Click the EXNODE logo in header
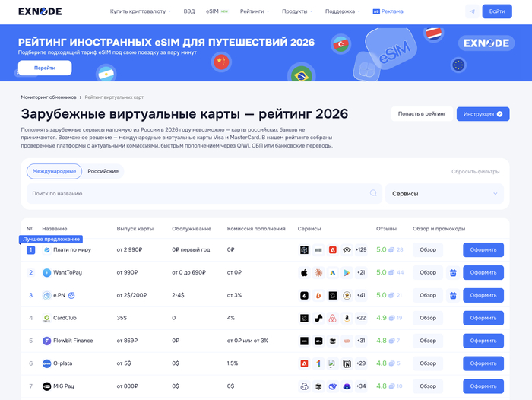This screenshot has width=532, height=400. 40,11
